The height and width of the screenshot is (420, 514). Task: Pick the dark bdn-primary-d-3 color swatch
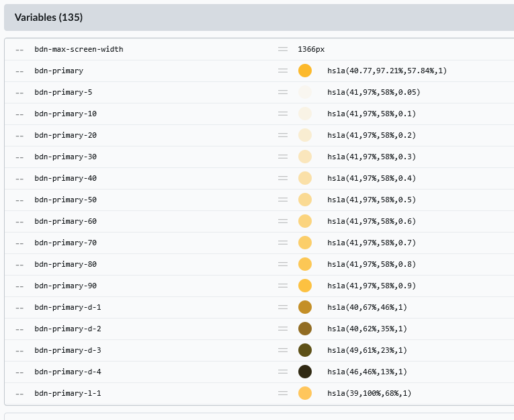[x=305, y=350]
